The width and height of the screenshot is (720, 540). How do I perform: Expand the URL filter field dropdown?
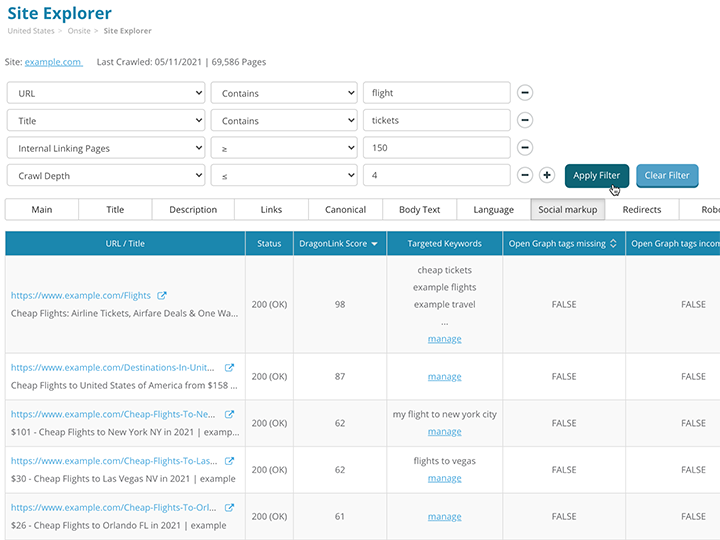106,93
